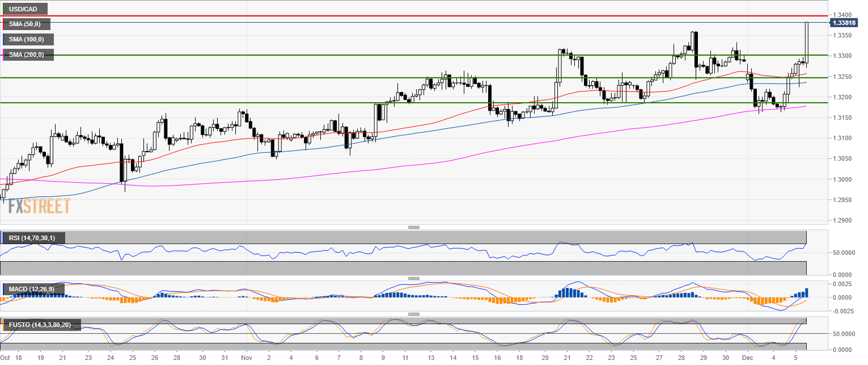Click the red SMA 50 color marker
The image size is (868, 365).
pyautogui.click(x=4, y=24)
